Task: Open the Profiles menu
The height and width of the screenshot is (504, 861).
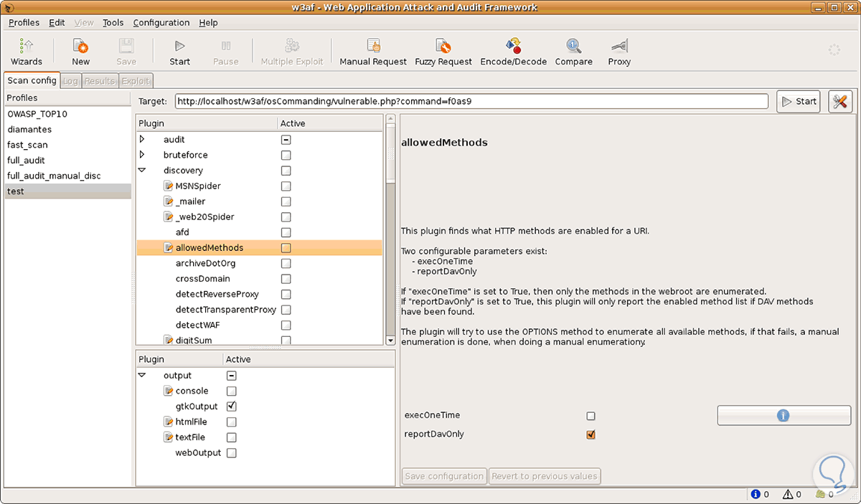Action: pyautogui.click(x=24, y=23)
